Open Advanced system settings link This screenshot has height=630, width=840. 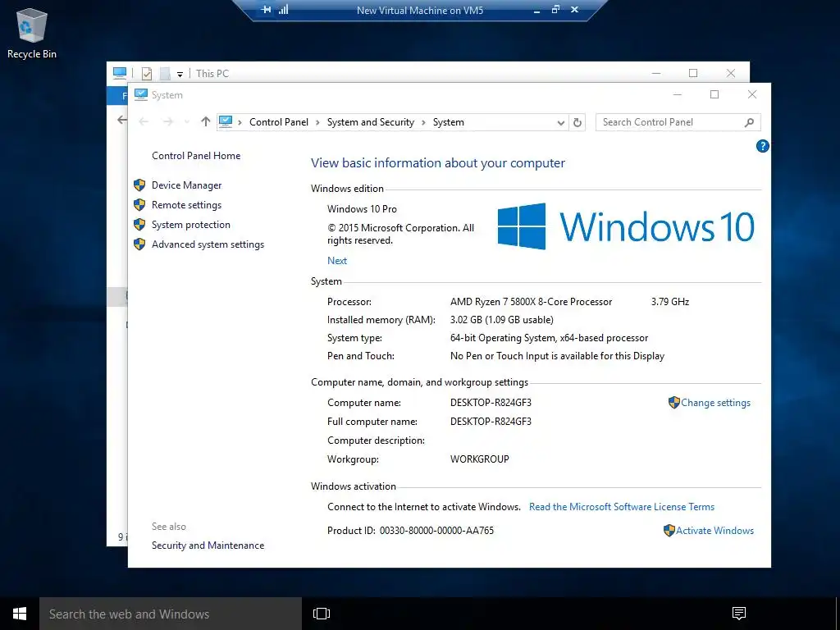tap(208, 244)
